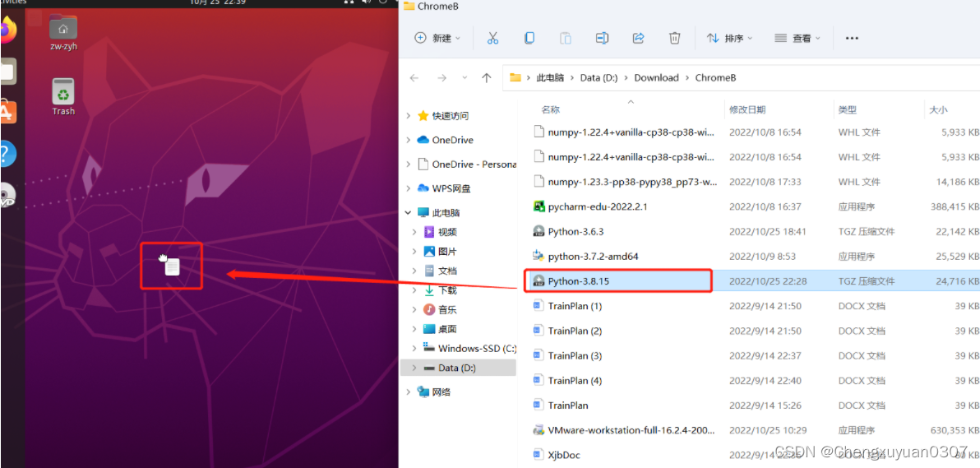Image resolution: width=980 pixels, height=468 pixels.
Task: Select python-3.7.2-amd64 installer icon
Action: (x=539, y=256)
